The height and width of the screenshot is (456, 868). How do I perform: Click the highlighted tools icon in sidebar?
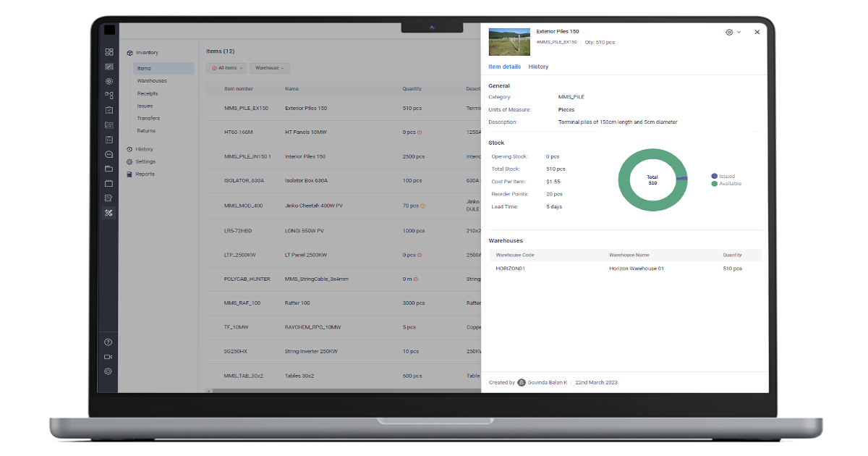109,212
